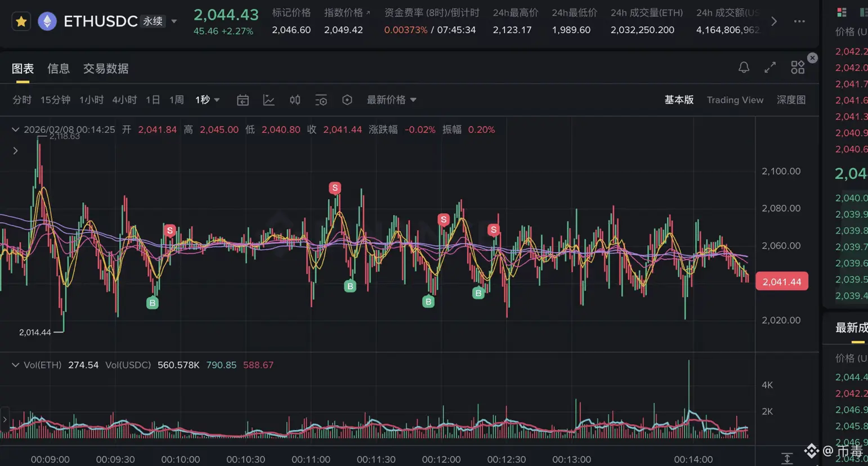
Task: Select the 1周 timeframe
Action: tap(177, 100)
